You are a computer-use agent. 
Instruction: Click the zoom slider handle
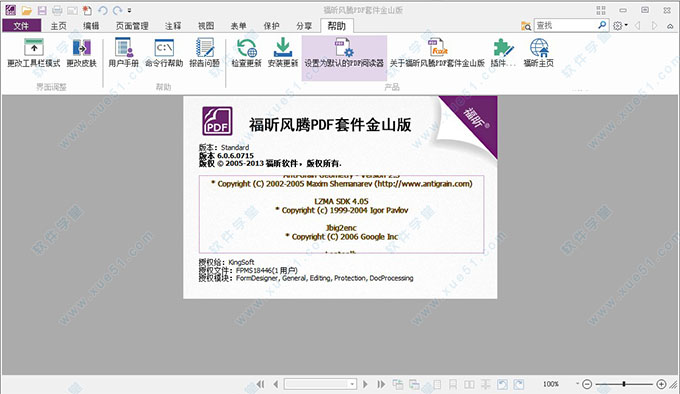pyautogui.click(x=624, y=384)
